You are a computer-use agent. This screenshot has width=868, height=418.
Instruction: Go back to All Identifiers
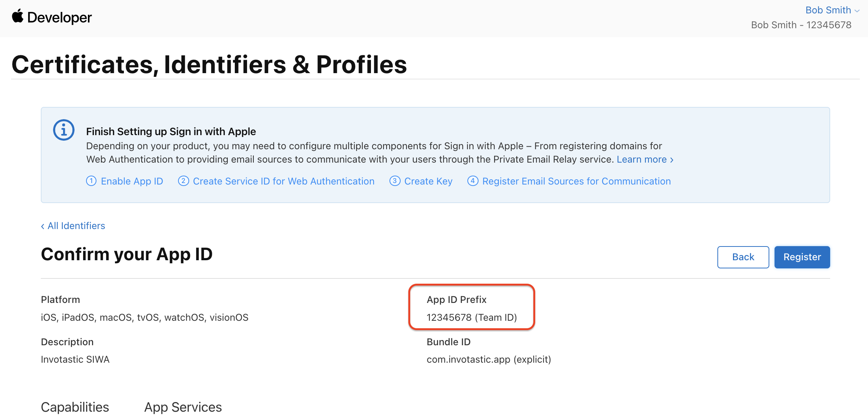(x=73, y=226)
